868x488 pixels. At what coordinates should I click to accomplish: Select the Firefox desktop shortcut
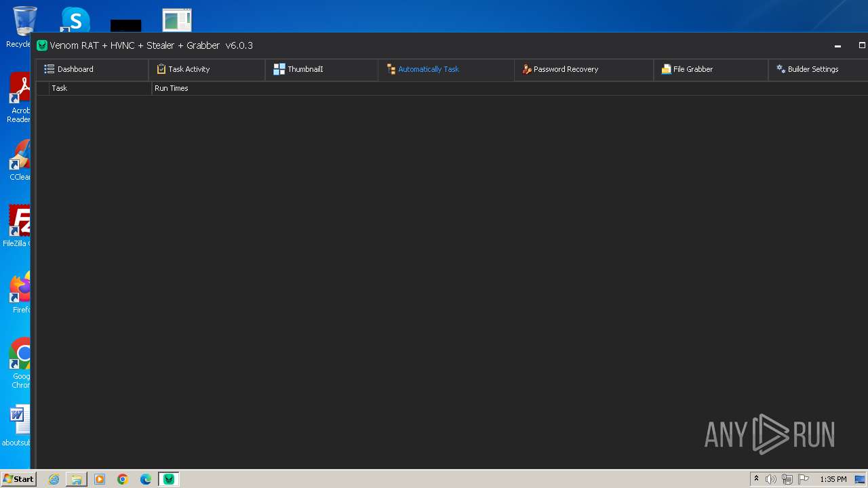(20, 293)
